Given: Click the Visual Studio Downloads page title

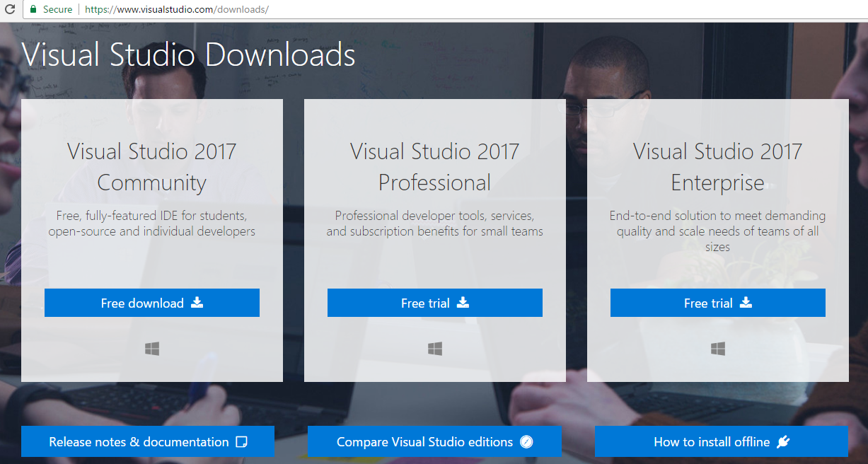Looking at the screenshot, I should click(x=189, y=55).
